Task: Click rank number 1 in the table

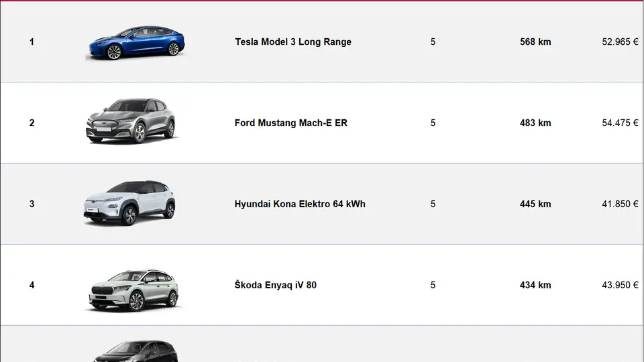Action: [32, 42]
